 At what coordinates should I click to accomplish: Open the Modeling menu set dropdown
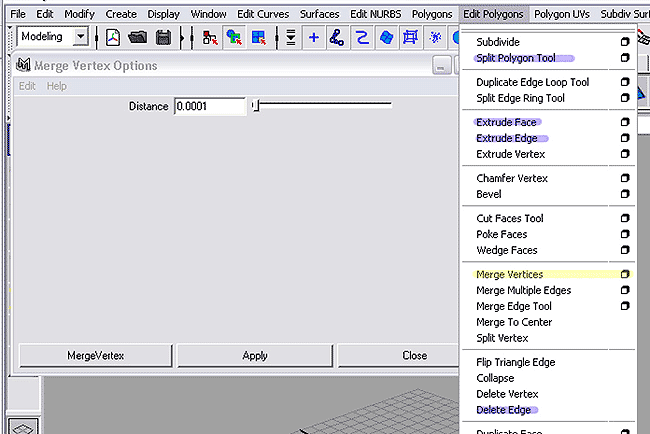(81, 37)
